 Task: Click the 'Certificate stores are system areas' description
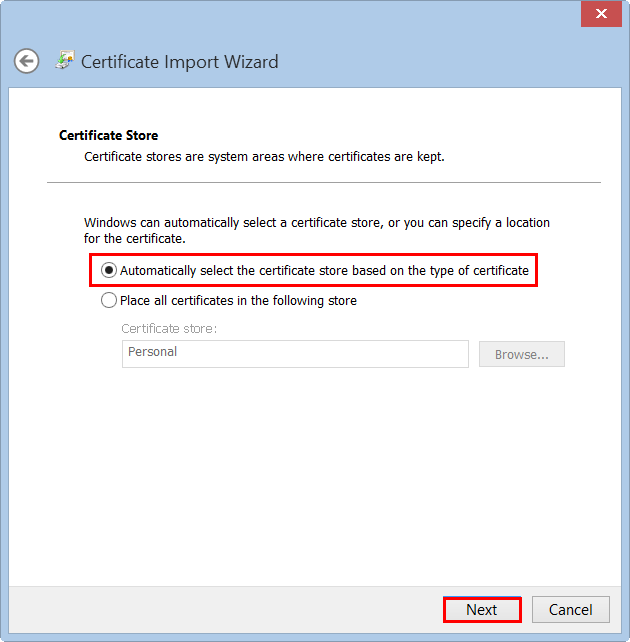coord(264,157)
